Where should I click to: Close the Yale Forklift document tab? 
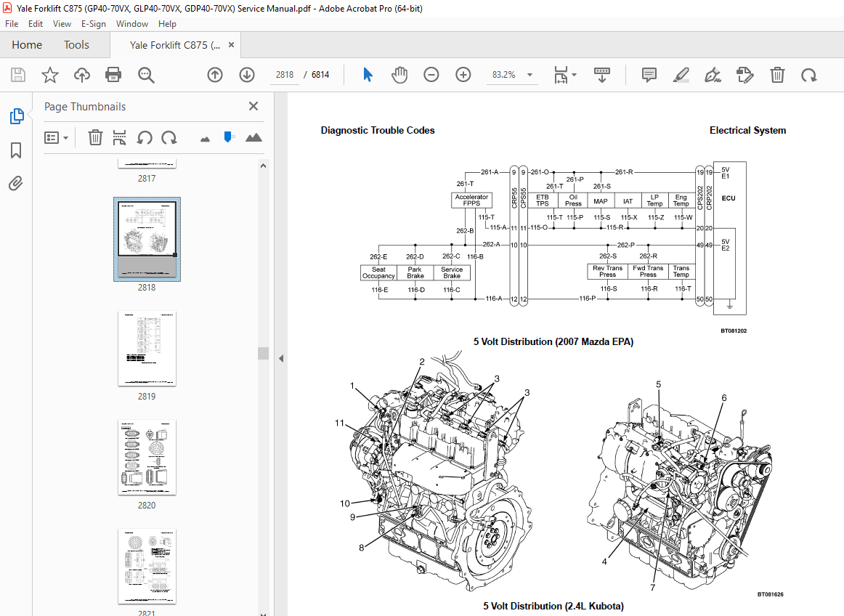232,45
